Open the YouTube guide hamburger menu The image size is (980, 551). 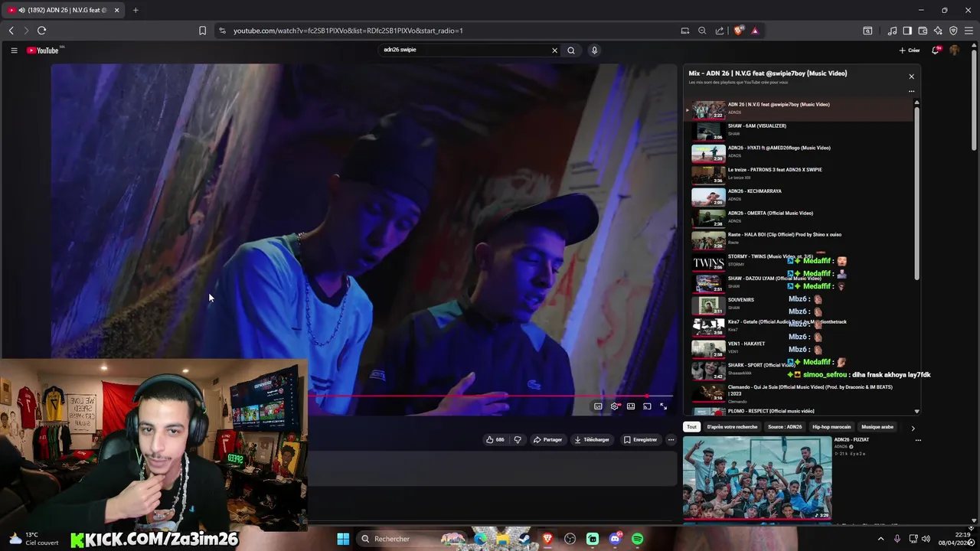[14, 51]
